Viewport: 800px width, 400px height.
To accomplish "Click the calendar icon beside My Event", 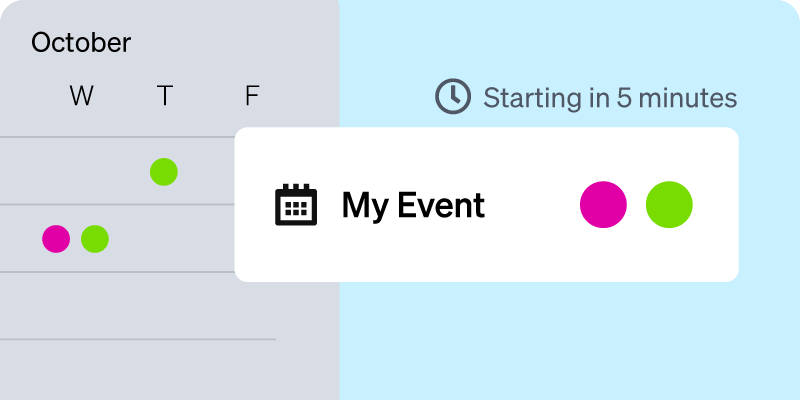I will 296,205.
